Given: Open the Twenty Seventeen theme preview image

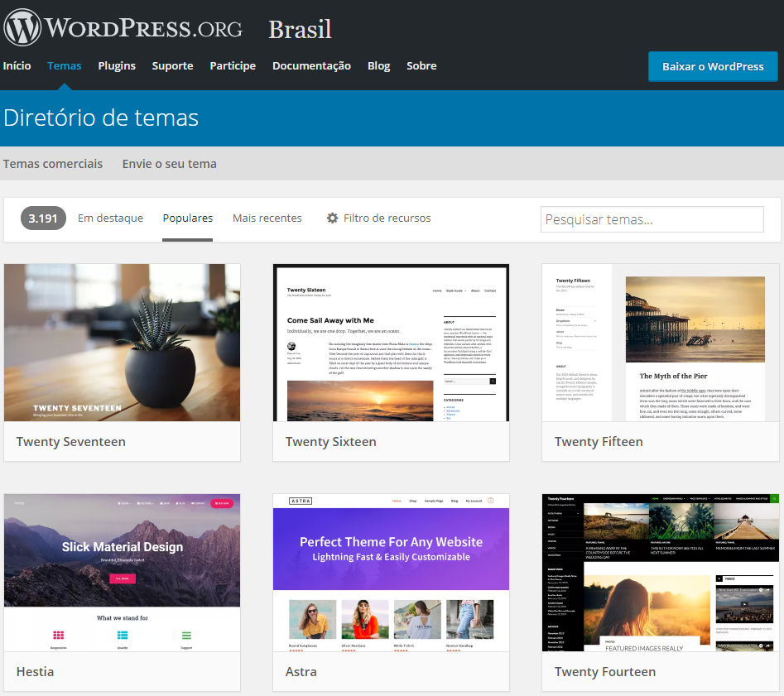Looking at the screenshot, I should click(122, 343).
